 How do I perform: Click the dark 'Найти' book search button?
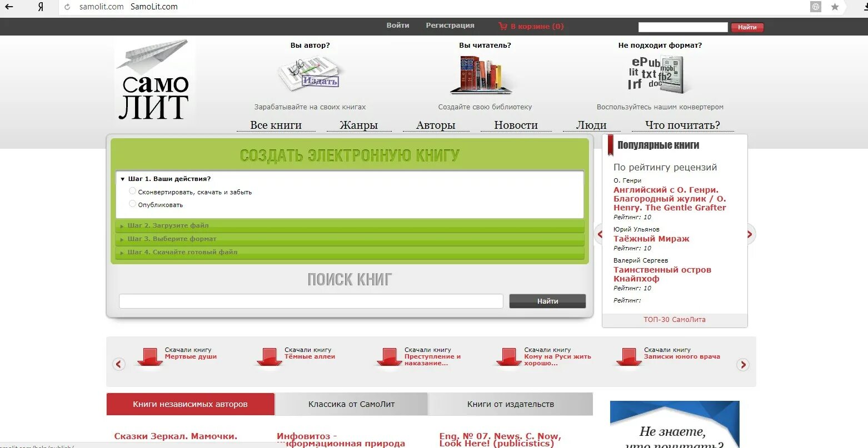click(547, 301)
